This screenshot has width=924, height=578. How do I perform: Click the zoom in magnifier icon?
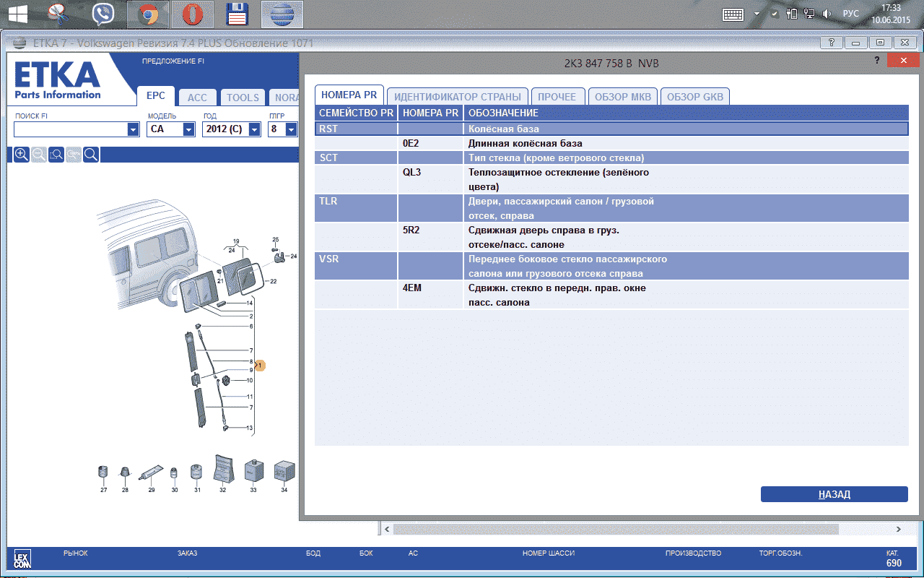tap(22, 154)
